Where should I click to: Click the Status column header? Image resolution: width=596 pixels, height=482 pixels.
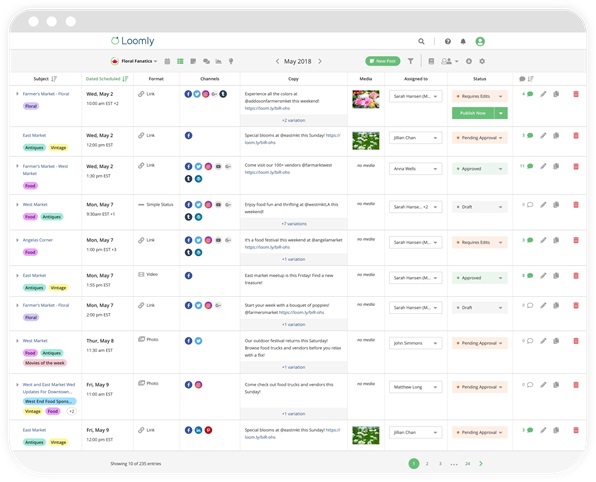479,79
